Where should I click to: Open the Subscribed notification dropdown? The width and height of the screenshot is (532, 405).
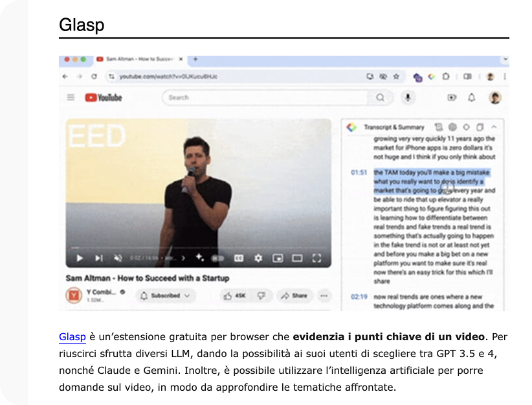pyautogui.click(x=166, y=295)
